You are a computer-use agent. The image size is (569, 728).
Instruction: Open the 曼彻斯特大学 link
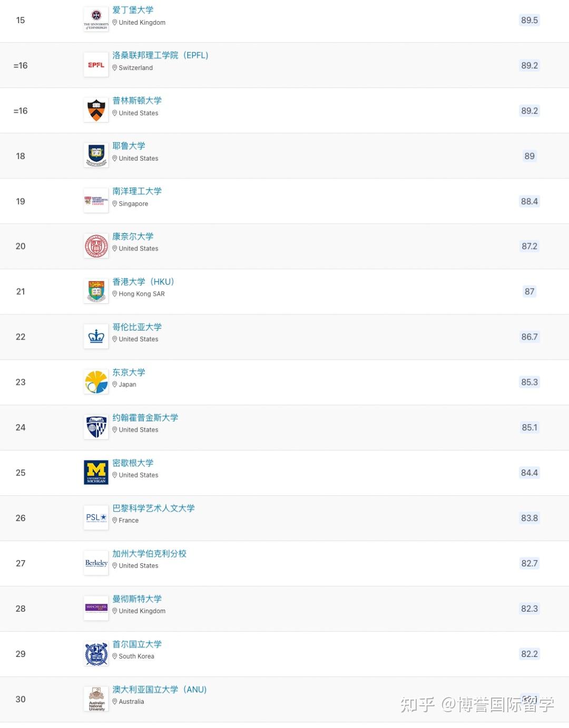coord(137,599)
